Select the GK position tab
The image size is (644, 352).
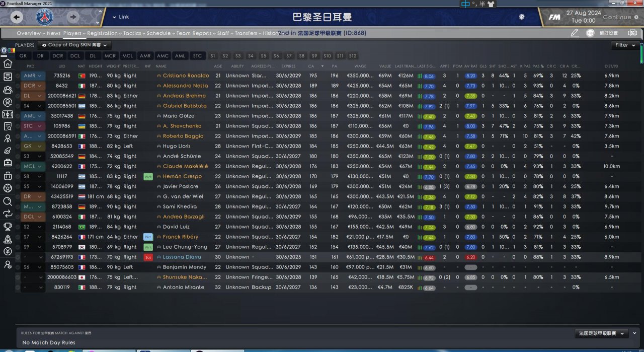(23, 56)
